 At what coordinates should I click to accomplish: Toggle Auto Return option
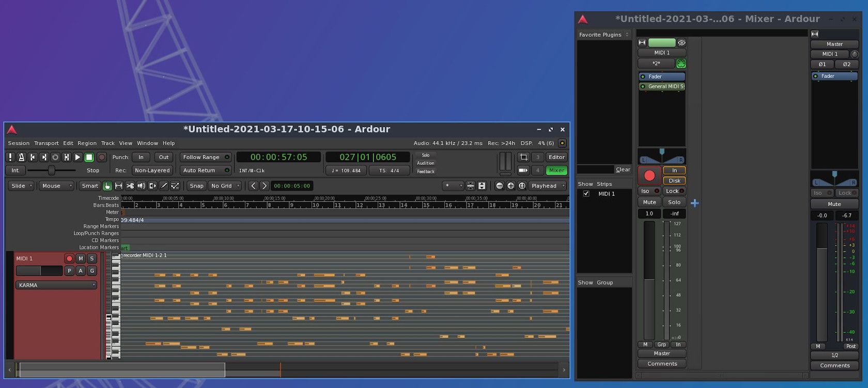[x=205, y=170]
